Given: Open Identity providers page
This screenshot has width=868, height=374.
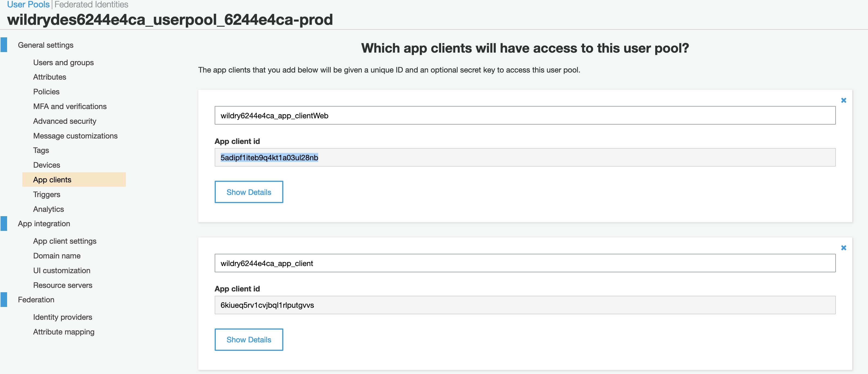Looking at the screenshot, I should (x=62, y=317).
